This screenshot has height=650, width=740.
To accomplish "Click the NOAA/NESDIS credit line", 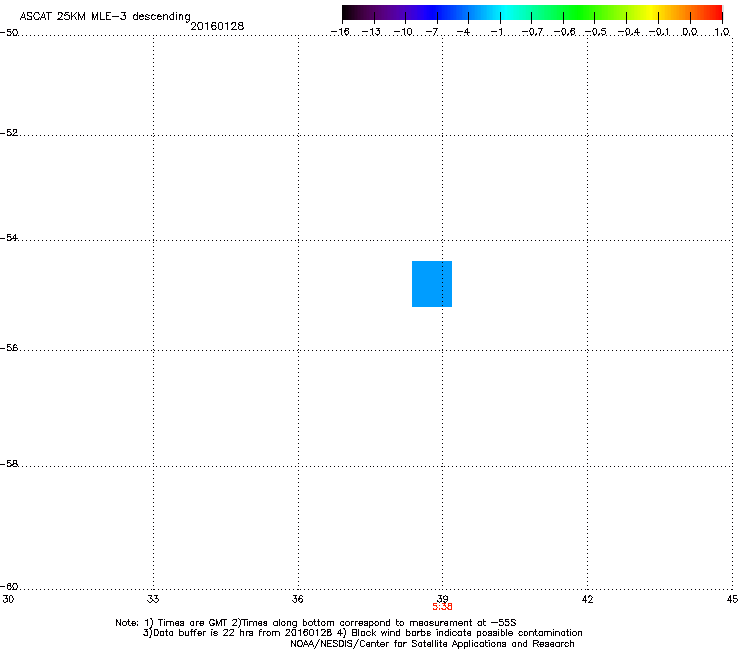I will pos(432,644).
